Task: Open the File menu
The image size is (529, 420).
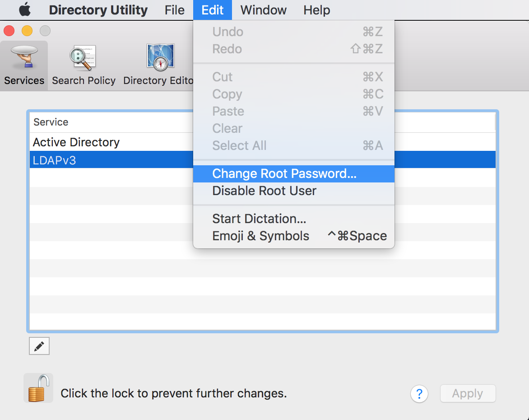Action: click(174, 10)
